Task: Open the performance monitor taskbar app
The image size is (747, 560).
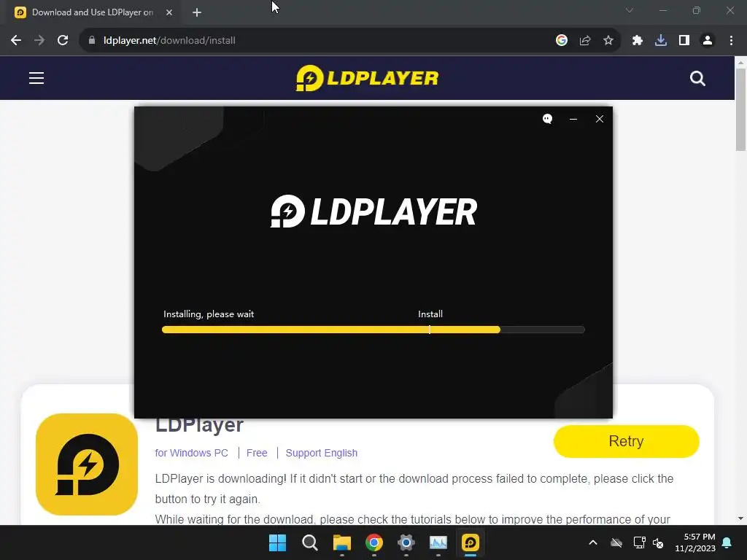Action: (438, 542)
